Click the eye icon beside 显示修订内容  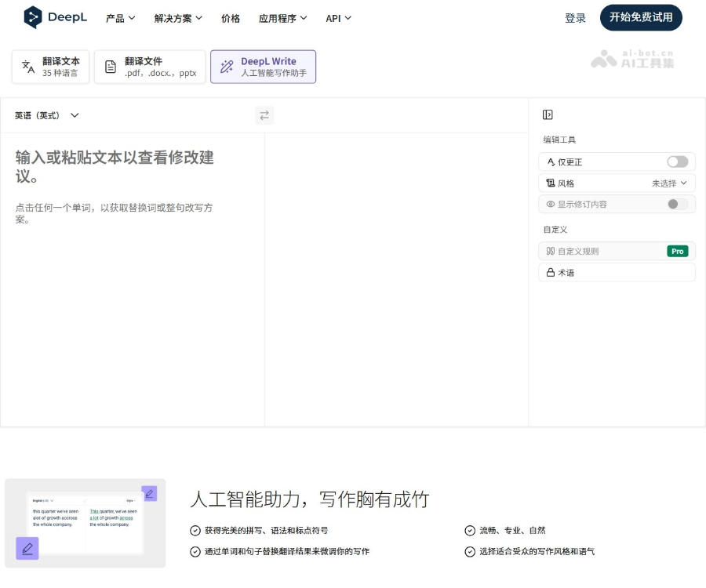[552, 204]
